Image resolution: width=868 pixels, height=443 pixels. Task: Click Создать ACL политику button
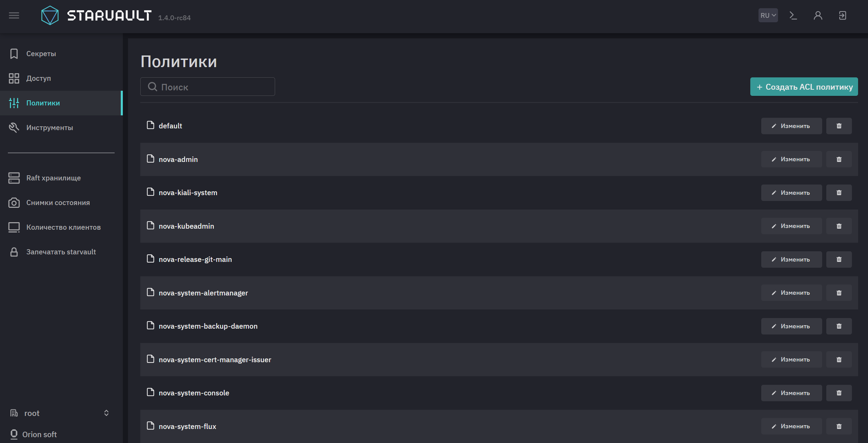tap(804, 87)
